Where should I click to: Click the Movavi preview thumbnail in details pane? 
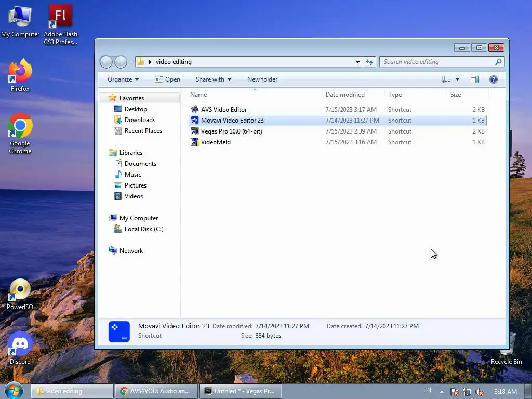point(119,331)
